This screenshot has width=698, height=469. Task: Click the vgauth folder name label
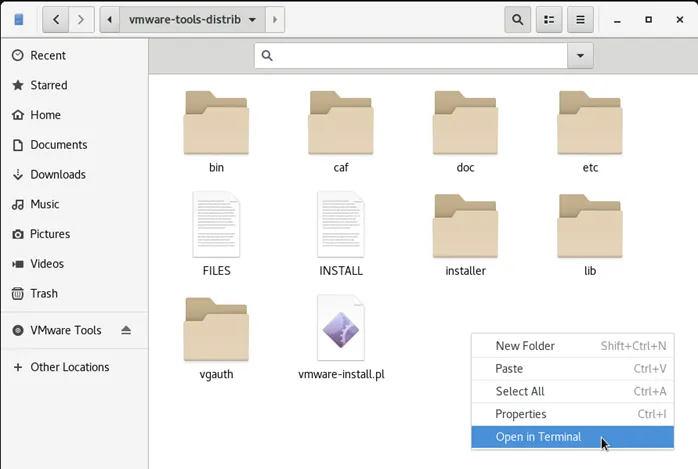click(x=216, y=374)
